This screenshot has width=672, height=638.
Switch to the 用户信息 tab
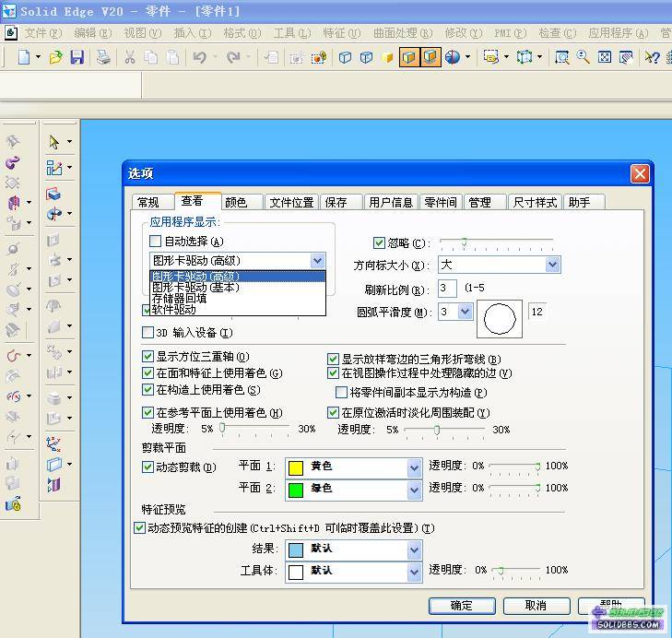click(x=391, y=202)
